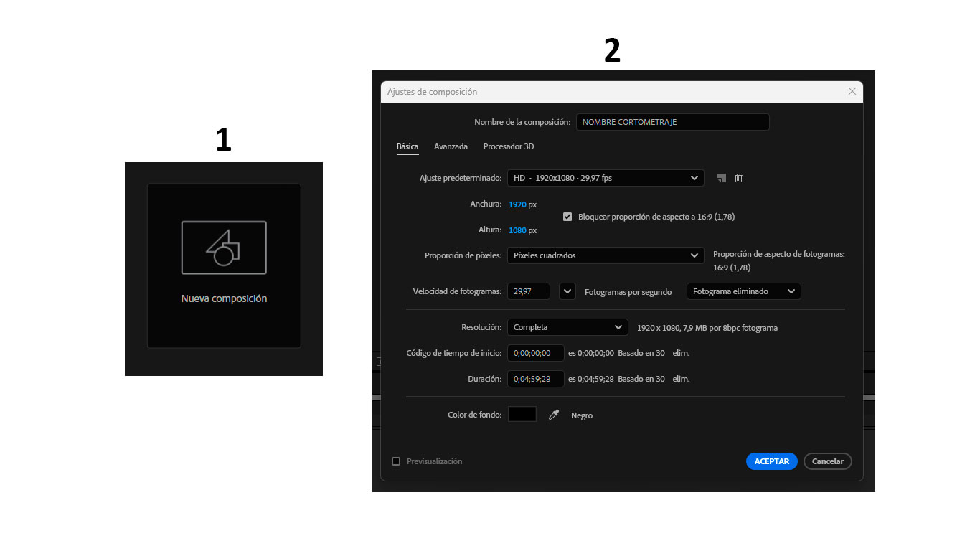980x551 pixels.
Task: Click the Duración timecode field
Action: tap(535, 379)
